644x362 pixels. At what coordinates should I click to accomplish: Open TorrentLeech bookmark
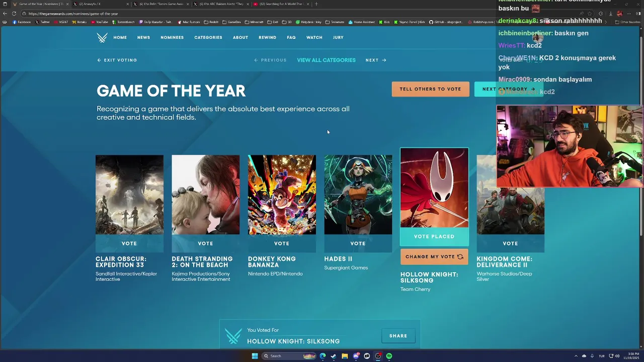coord(124,22)
